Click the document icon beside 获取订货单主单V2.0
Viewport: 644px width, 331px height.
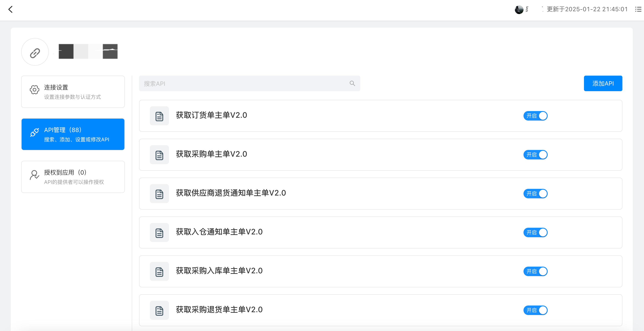[x=159, y=116]
